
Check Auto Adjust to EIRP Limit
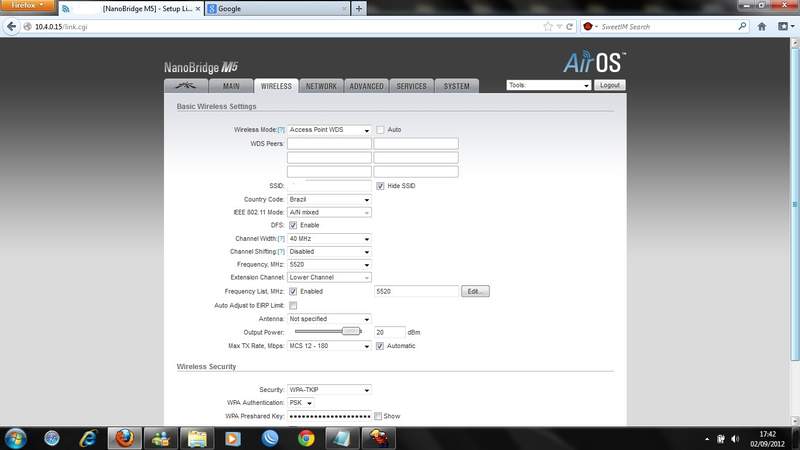[x=293, y=306]
